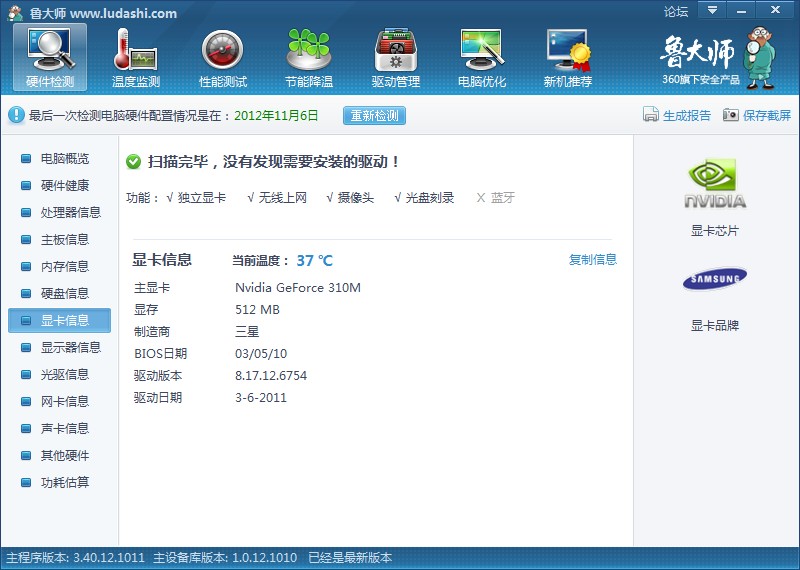This screenshot has width=800, height=570.
Task: Click the blue exclamation info icon
Action: click(16, 115)
